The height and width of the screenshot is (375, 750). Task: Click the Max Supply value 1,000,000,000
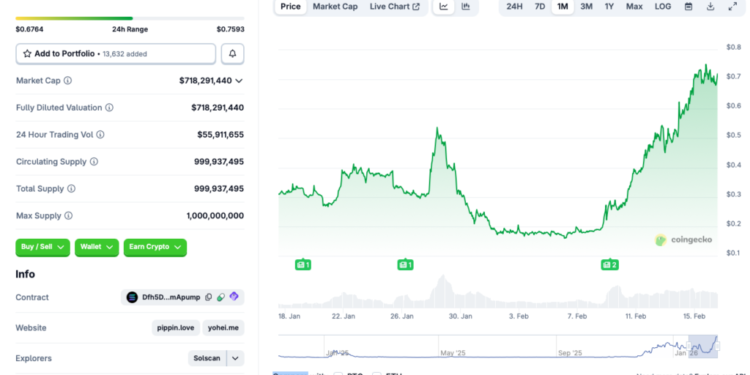[x=215, y=216]
